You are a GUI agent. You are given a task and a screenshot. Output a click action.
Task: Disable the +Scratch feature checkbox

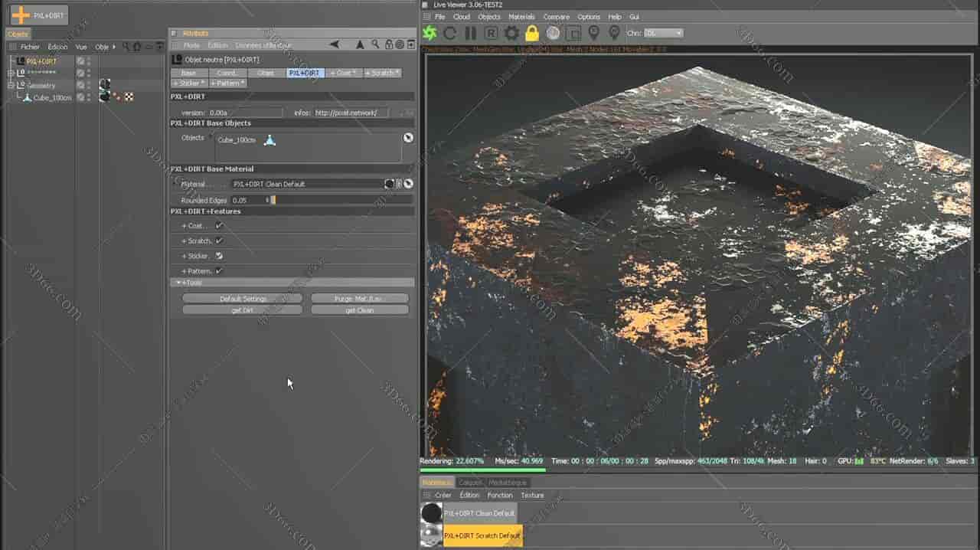[219, 241]
